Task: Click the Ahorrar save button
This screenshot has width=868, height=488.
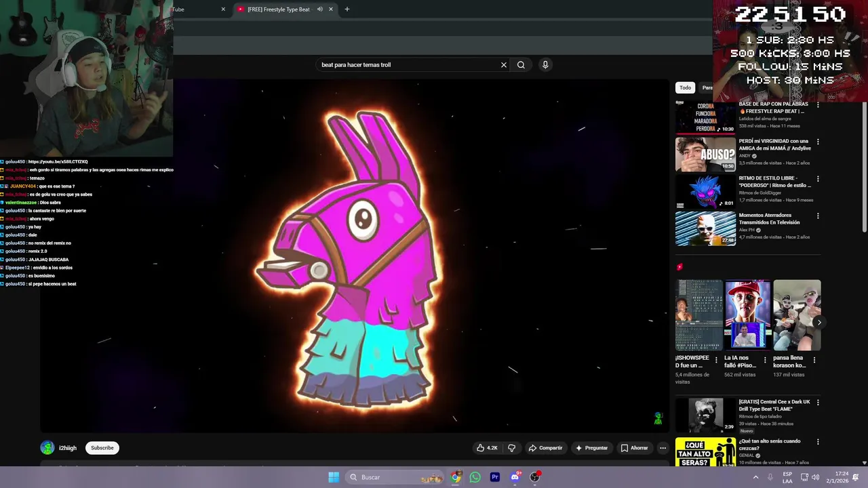Action: coord(634,448)
